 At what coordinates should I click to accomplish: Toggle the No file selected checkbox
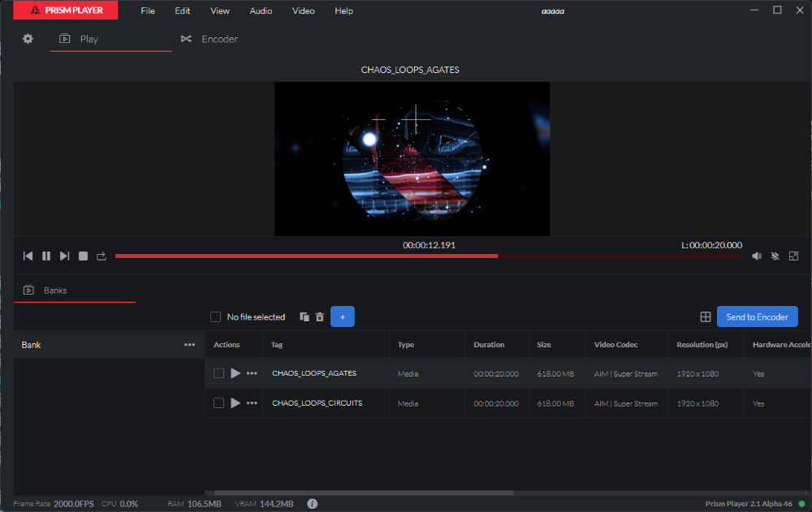pos(215,316)
